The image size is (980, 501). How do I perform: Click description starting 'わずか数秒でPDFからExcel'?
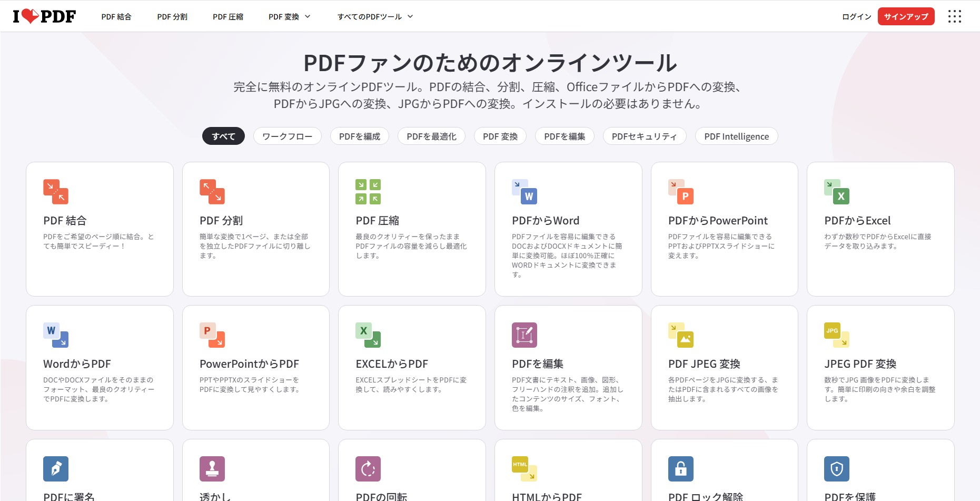[x=878, y=241]
